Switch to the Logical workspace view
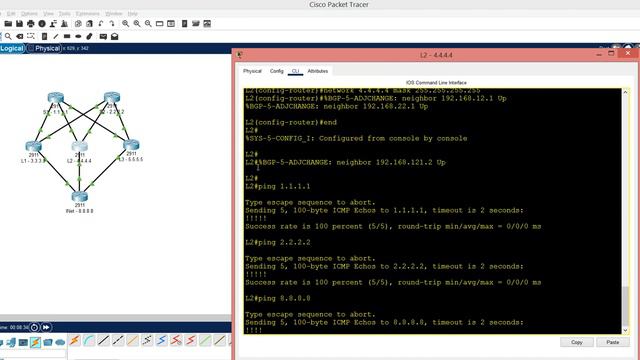Viewport: 640px width, 360px height. 12,48
